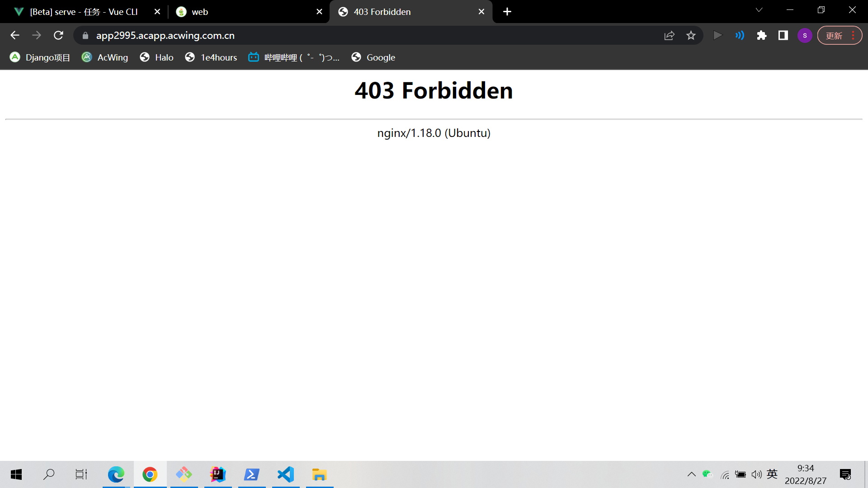Reload the 403 Forbidden page
Screen dimensions: 868x488
coord(58,35)
